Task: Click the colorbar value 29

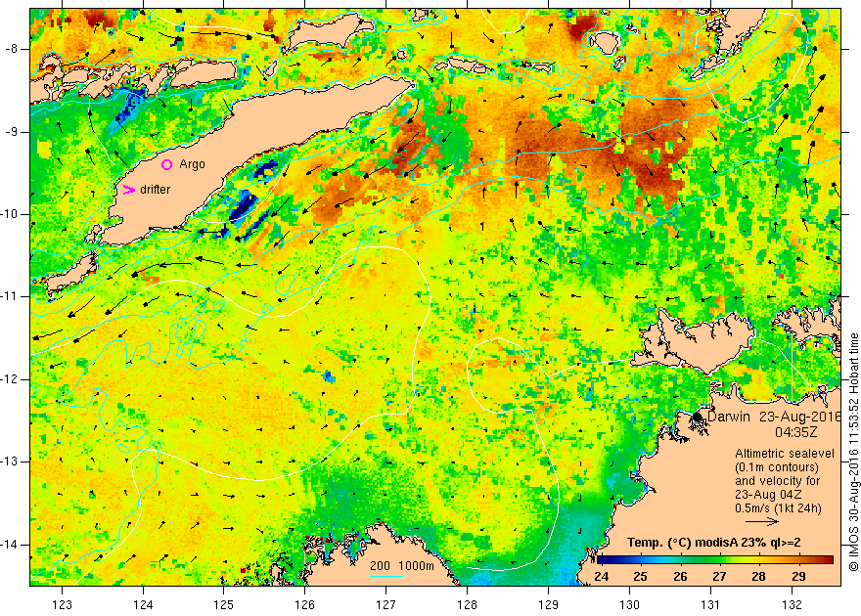Action: click(798, 577)
